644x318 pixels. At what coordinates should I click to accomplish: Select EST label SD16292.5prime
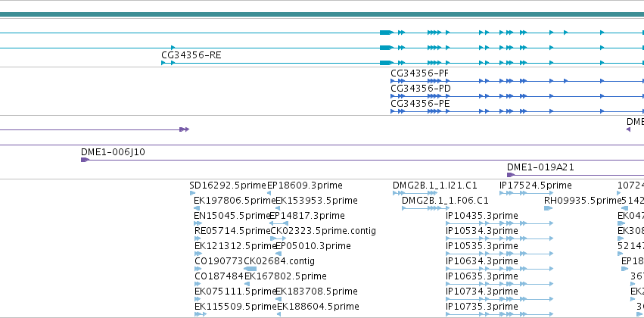click(228, 185)
